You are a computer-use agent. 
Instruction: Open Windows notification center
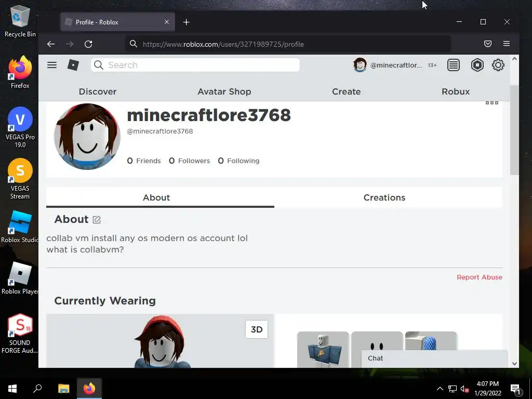[x=515, y=389]
